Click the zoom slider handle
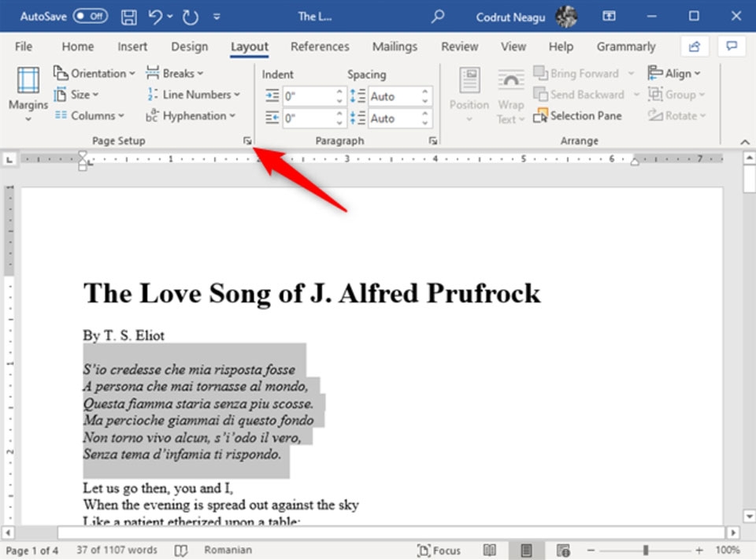 click(646, 551)
